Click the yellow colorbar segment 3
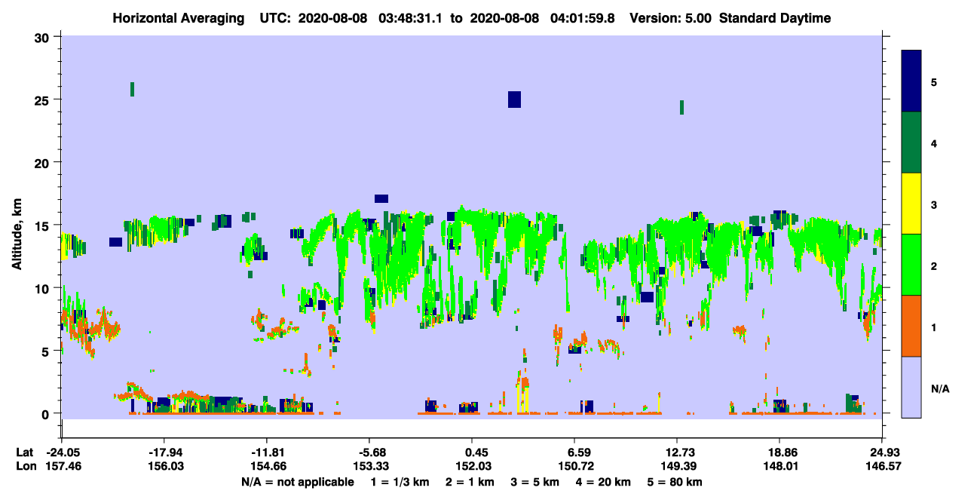The image size is (980, 503). point(911,204)
